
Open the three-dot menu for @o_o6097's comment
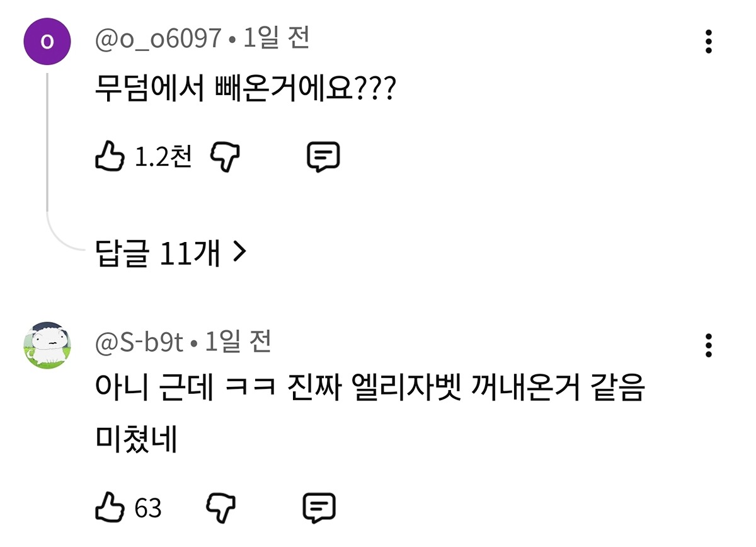click(709, 42)
